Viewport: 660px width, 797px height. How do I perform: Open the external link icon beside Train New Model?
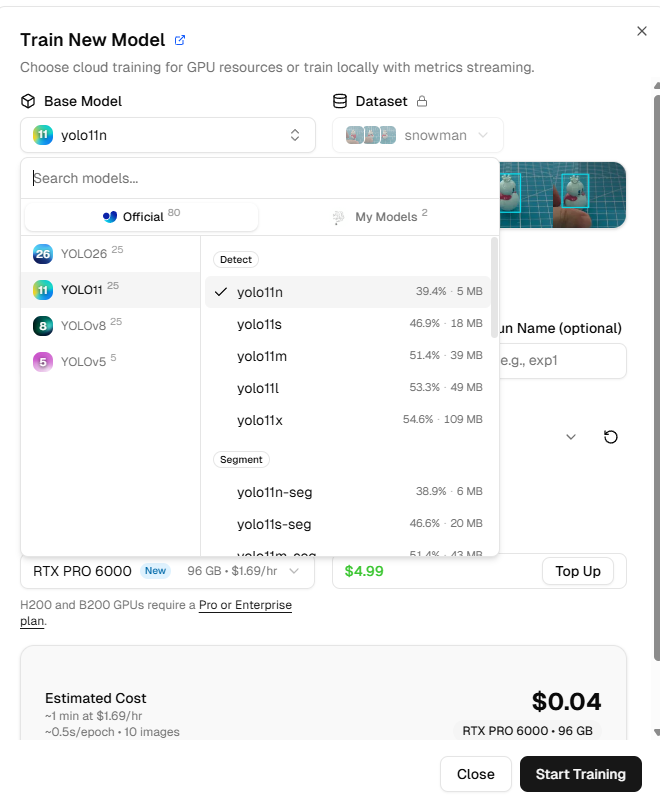click(179, 40)
